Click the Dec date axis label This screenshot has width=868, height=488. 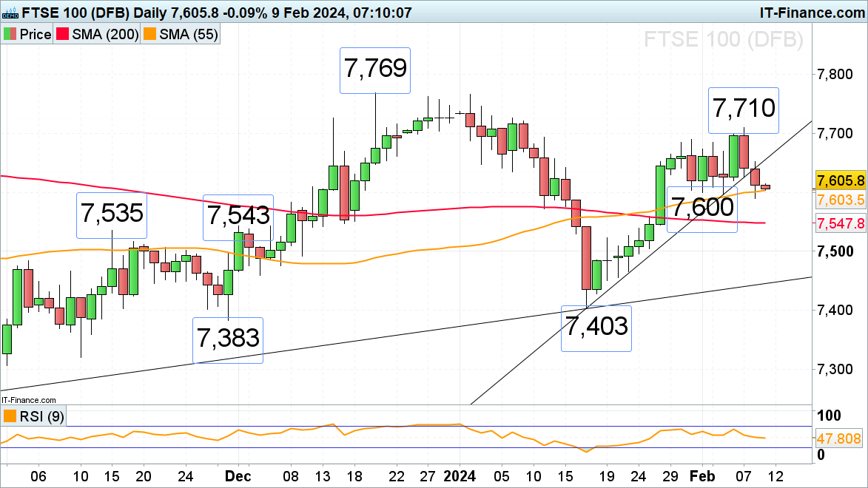(x=238, y=476)
